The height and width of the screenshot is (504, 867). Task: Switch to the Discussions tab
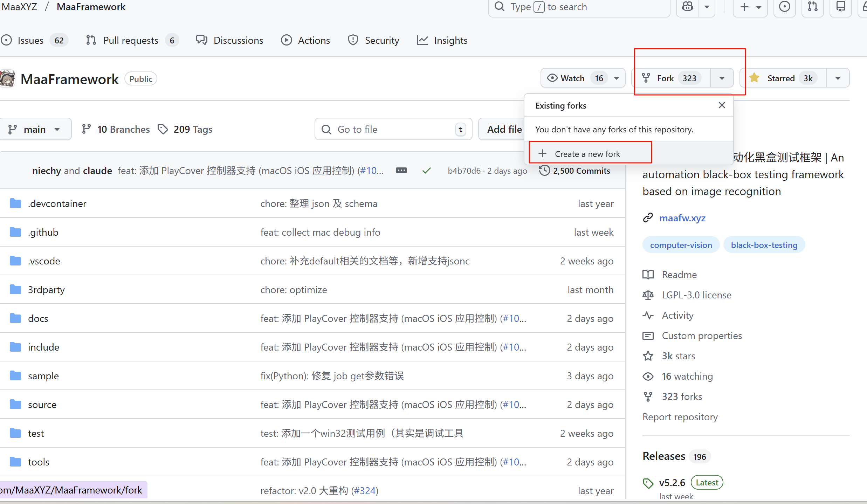(230, 40)
